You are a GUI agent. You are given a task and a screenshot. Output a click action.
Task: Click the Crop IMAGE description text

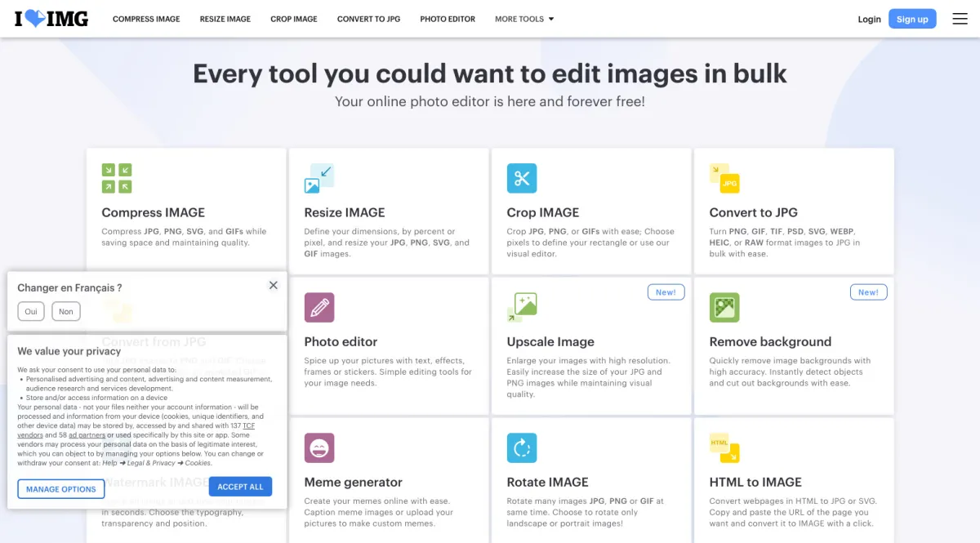tap(590, 243)
